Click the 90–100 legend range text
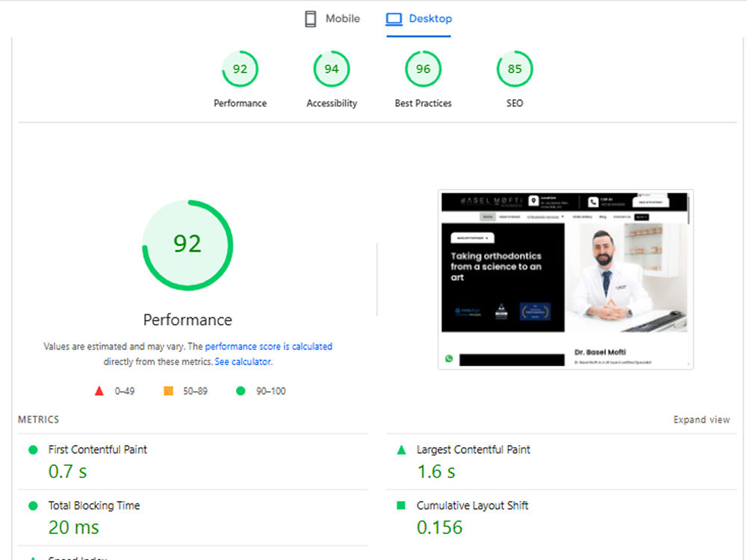Image resolution: width=747 pixels, height=560 pixels. (271, 391)
